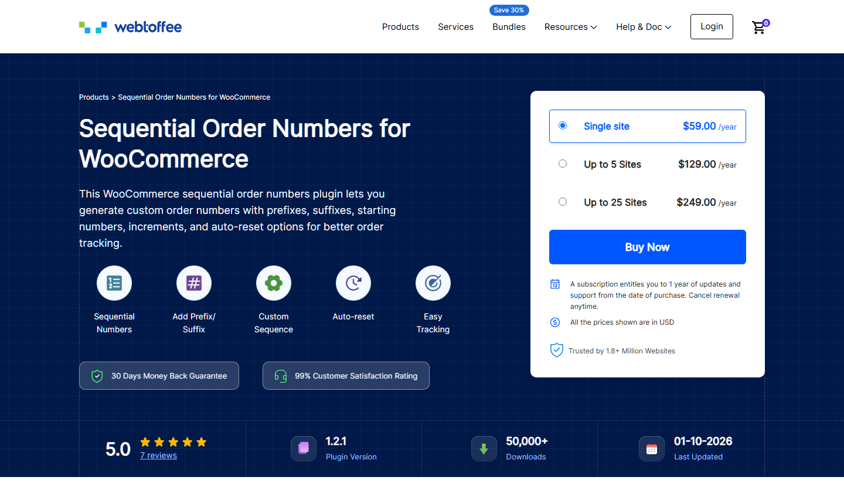
Task: Click the 30 Days Money Back Guarantee badge
Action: click(x=159, y=376)
